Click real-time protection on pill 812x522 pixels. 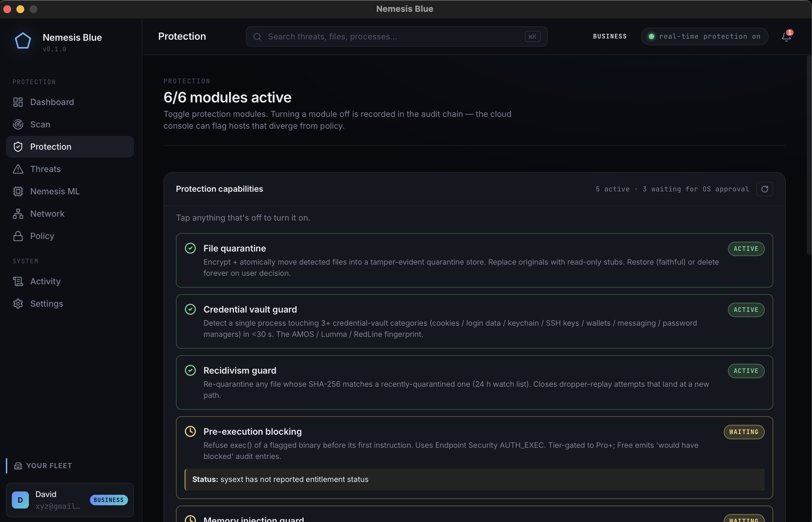click(x=705, y=37)
